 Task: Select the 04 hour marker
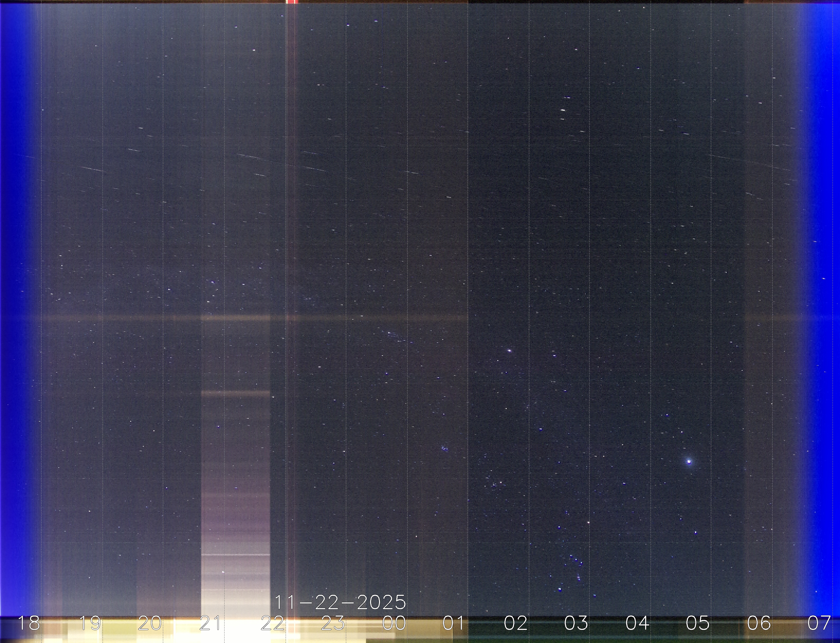[x=637, y=623]
